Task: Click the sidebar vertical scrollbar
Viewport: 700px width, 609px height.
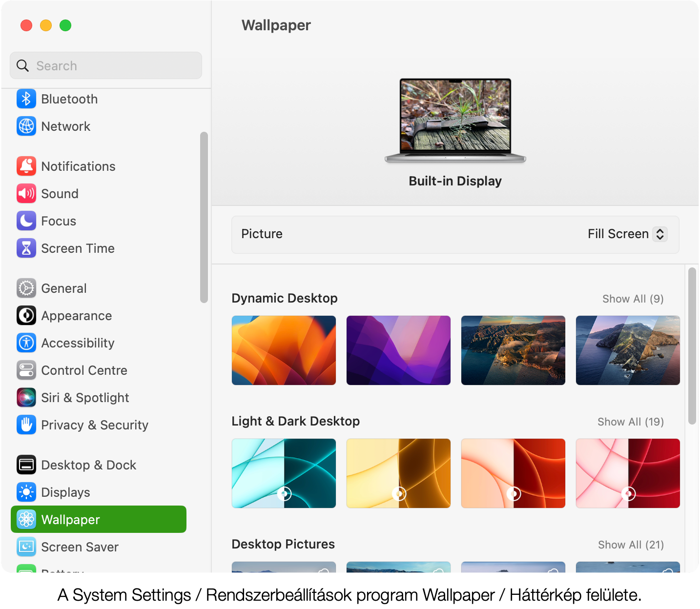Action: click(x=204, y=217)
